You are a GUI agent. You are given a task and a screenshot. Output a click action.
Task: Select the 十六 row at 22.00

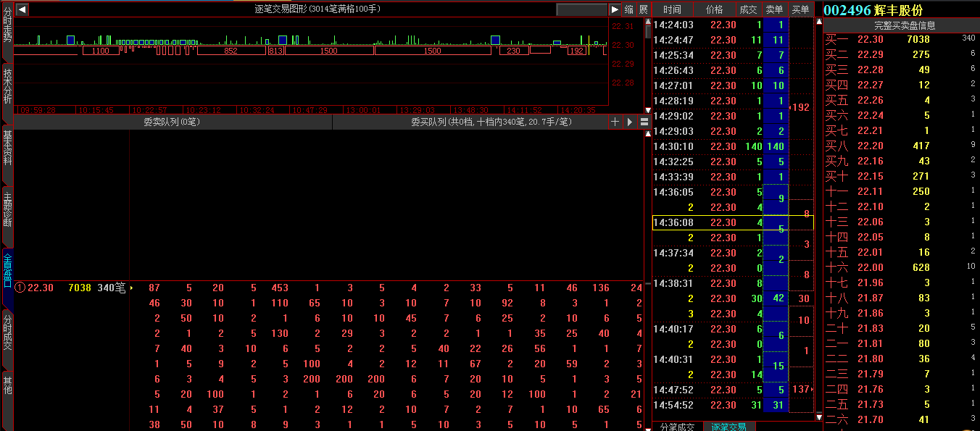coord(901,267)
